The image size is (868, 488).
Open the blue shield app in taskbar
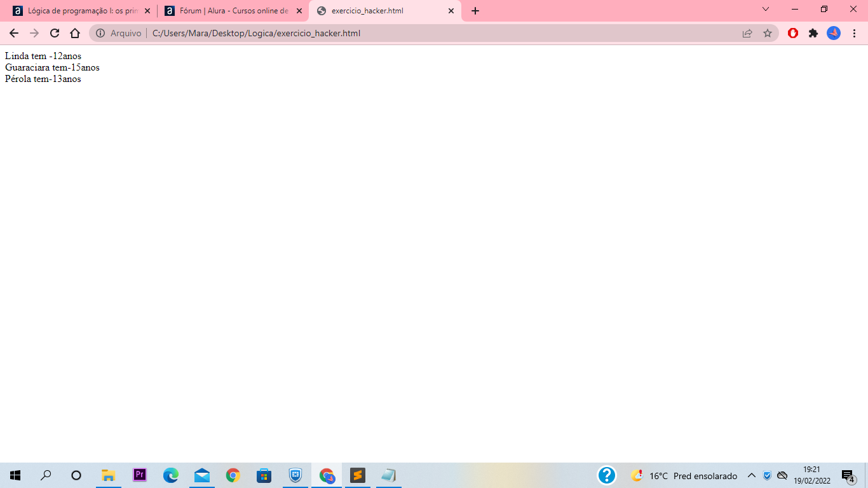pyautogui.click(x=295, y=475)
